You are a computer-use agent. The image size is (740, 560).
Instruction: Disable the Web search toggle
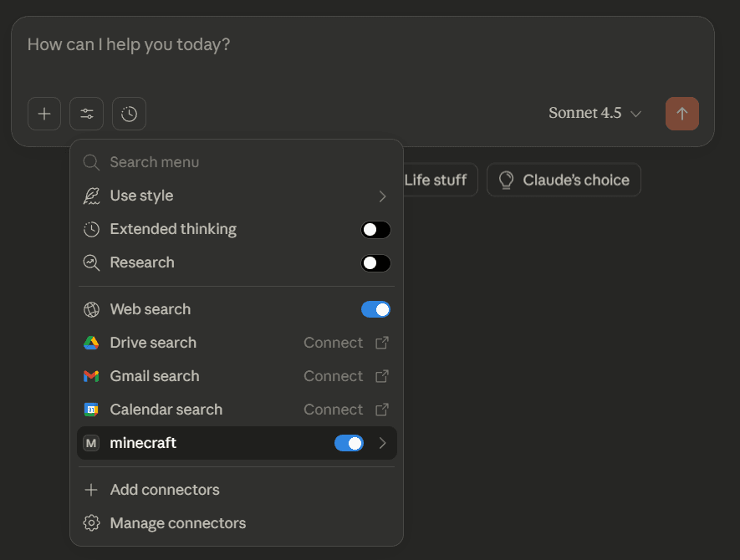[375, 309]
